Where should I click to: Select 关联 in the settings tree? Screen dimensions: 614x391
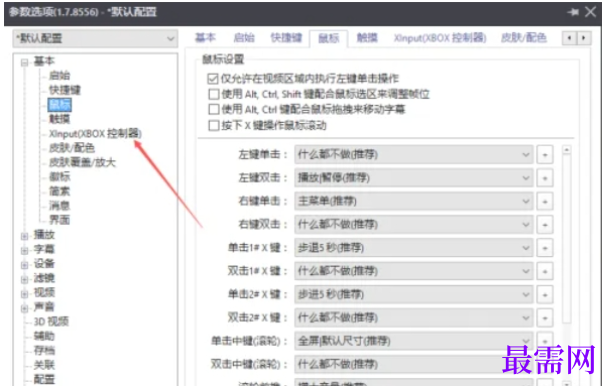tap(44, 365)
